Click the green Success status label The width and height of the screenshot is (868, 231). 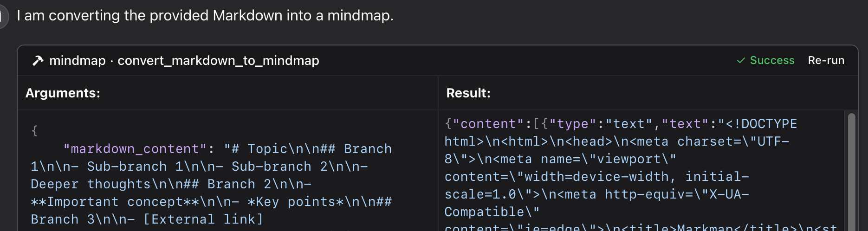[x=772, y=61]
